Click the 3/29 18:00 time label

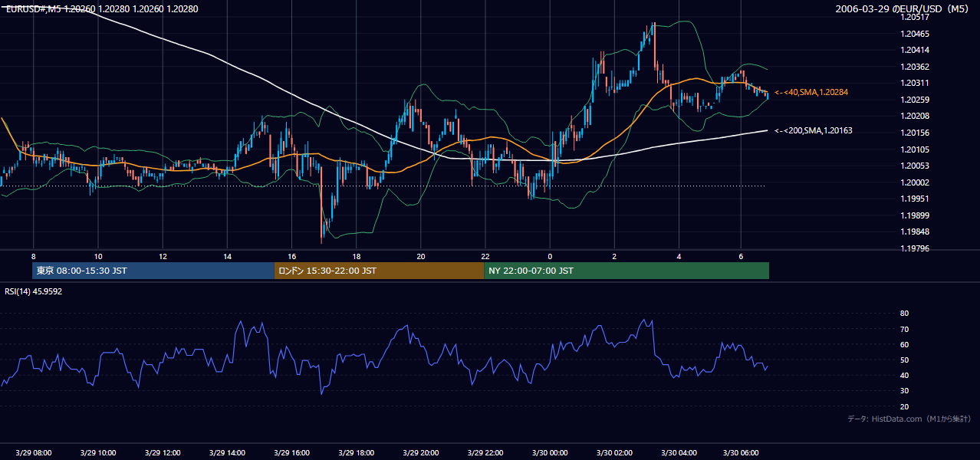pyautogui.click(x=356, y=453)
